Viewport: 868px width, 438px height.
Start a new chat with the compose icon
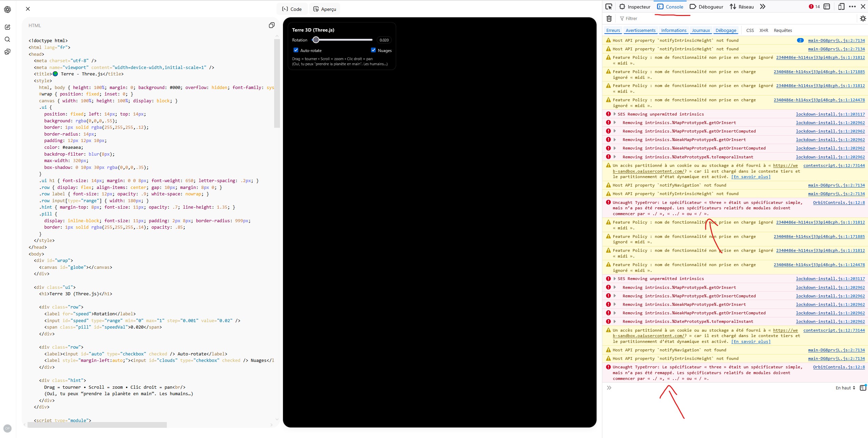point(7,27)
